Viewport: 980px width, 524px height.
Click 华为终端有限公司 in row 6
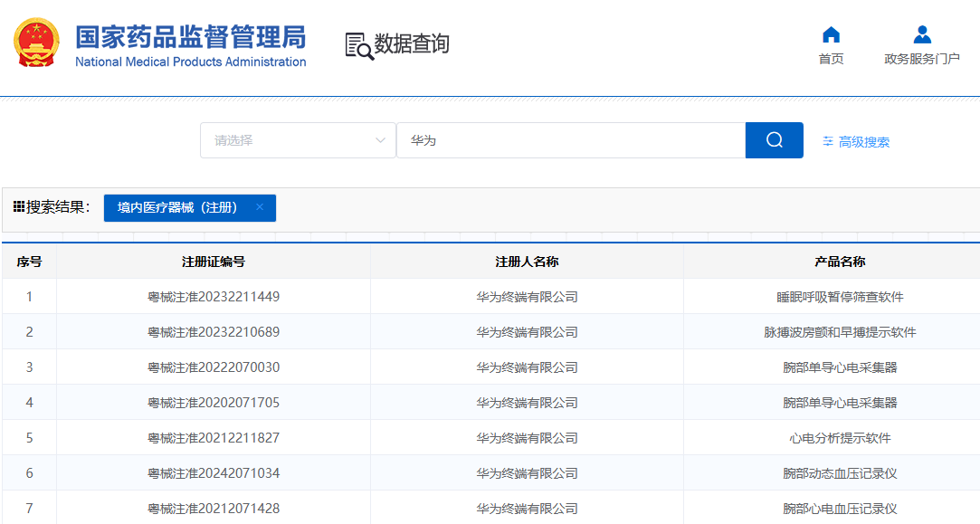[527, 473]
